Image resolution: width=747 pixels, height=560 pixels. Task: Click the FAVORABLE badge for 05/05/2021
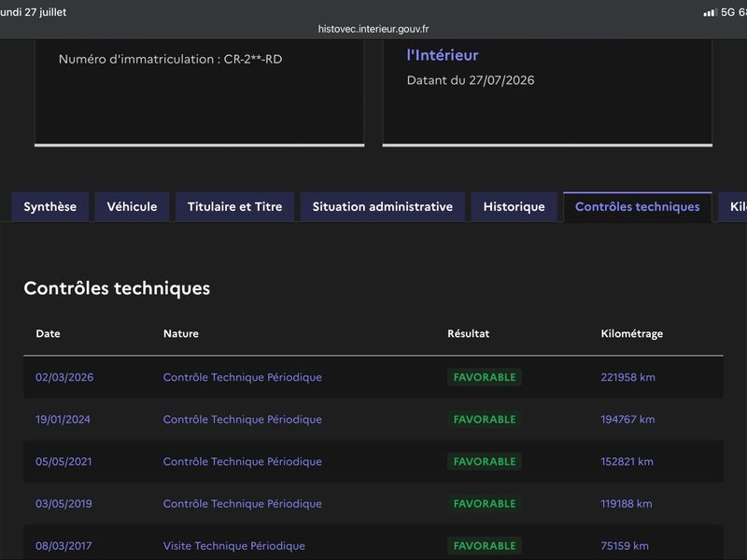point(485,461)
